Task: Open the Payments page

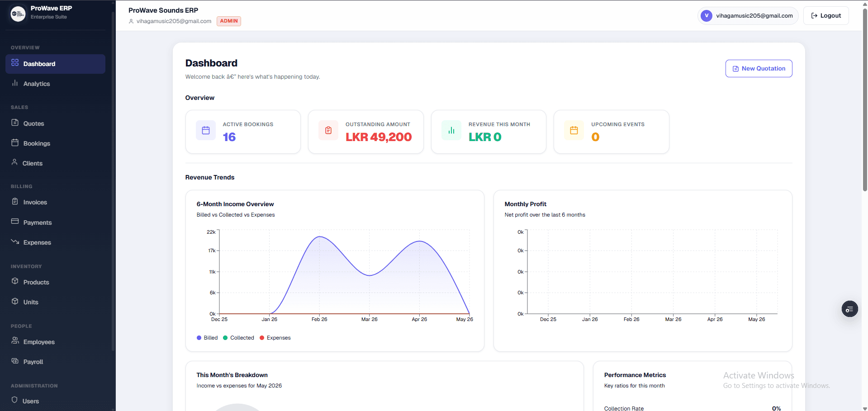Action: tap(55, 222)
